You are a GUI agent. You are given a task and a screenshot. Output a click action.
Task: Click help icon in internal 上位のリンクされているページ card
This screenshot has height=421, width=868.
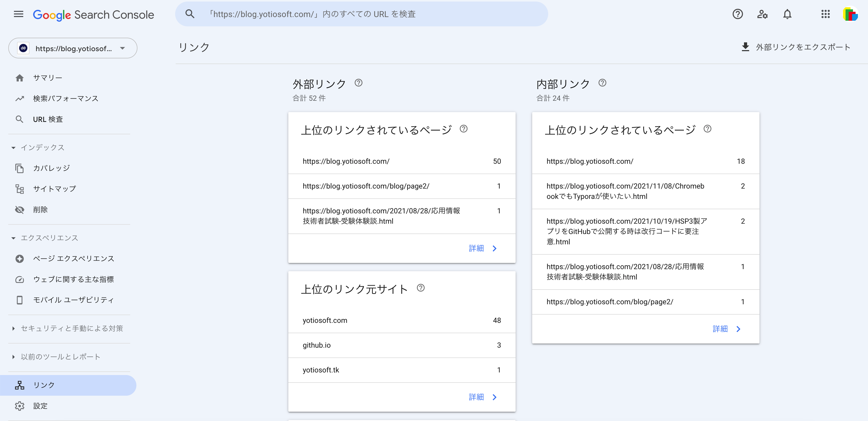click(707, 129)
